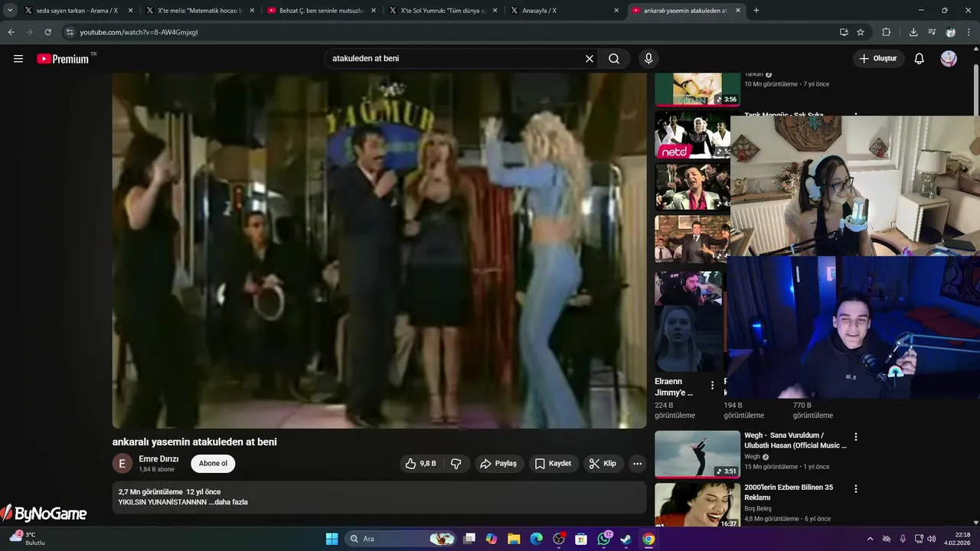980x551 pixels.
Task: Open the Chrome profile avatar
Action: coord(950,32)
